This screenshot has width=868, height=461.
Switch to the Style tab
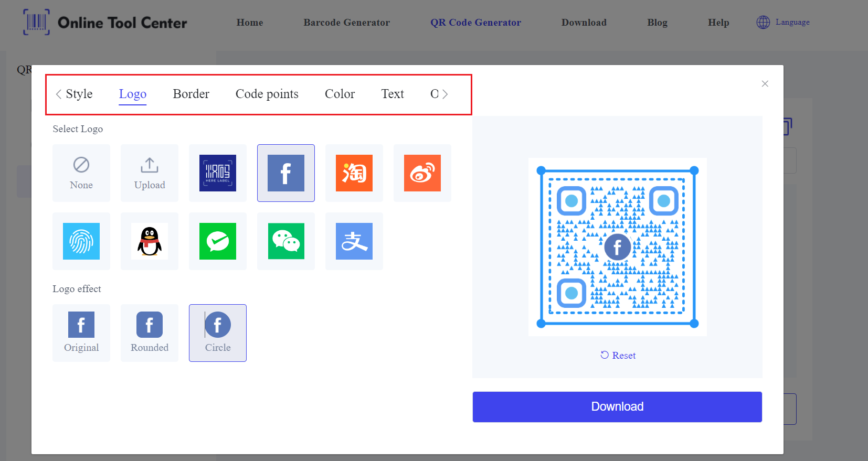tap(79, 94)
